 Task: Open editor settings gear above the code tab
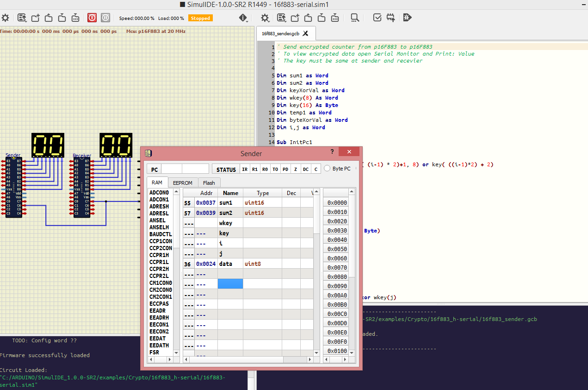(x=265, y=18)
